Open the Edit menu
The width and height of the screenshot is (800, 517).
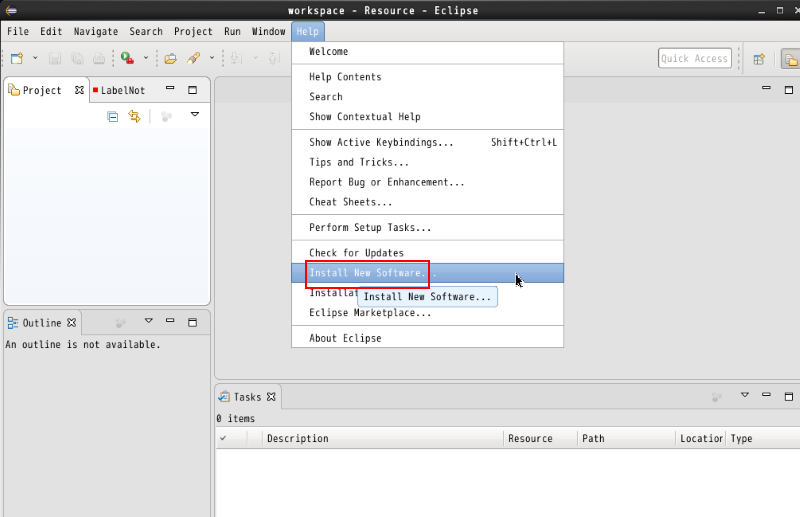coord(51,32)
